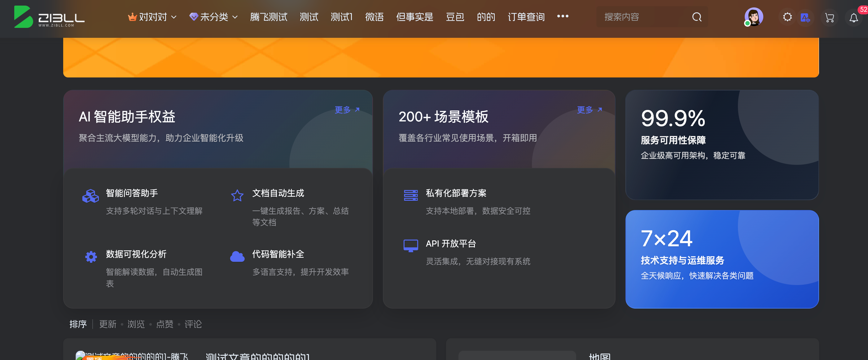Go to 腾飞测试 nav item
Image resolution: width=868 pixels, height=360 pixels.
coord(269,17)
